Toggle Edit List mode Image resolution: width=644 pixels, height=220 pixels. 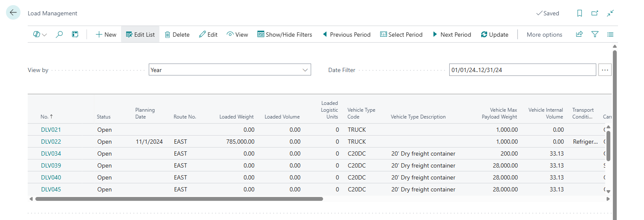tap(140, 35)
